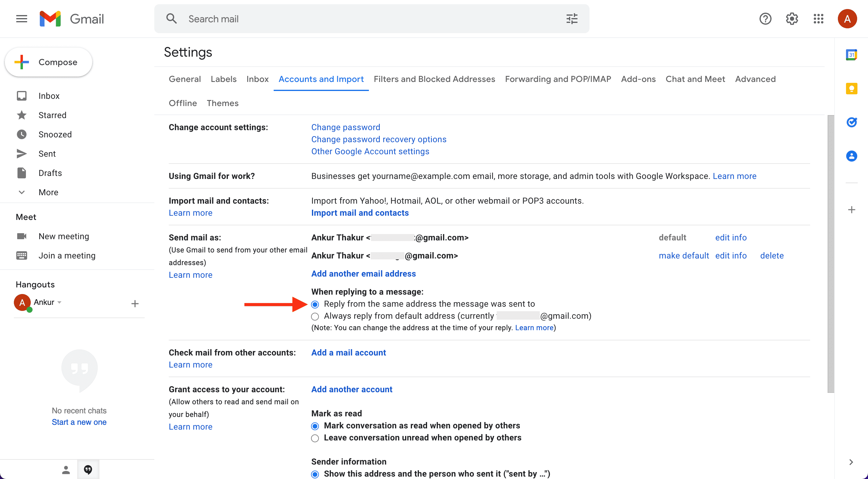Open the Google apps grid

(819, 19)
